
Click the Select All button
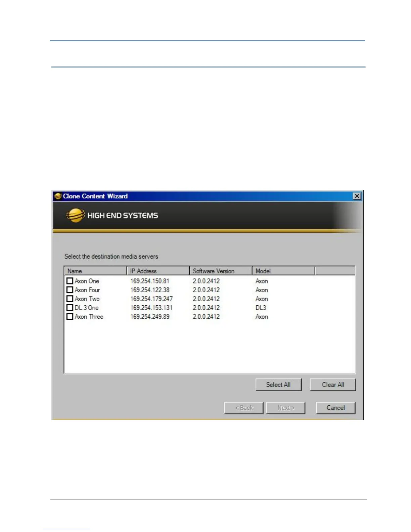coord(278,385)
